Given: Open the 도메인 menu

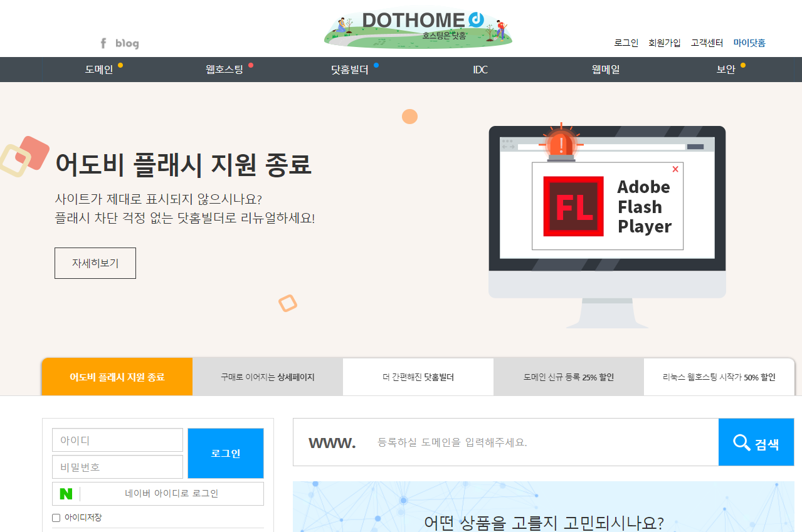Looking at the screenshot, I should click(x=99, y=70).
